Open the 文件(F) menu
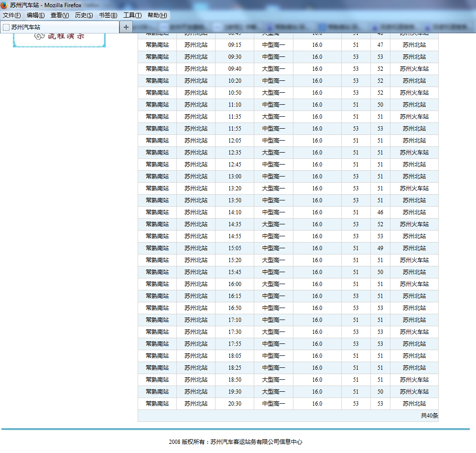 [12, 15]
